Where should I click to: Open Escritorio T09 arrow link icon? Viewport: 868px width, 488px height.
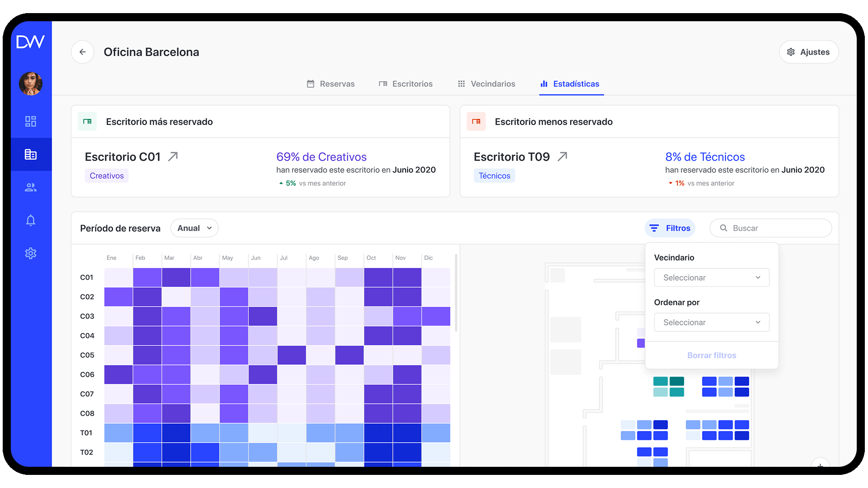click(x=562, y=157)
